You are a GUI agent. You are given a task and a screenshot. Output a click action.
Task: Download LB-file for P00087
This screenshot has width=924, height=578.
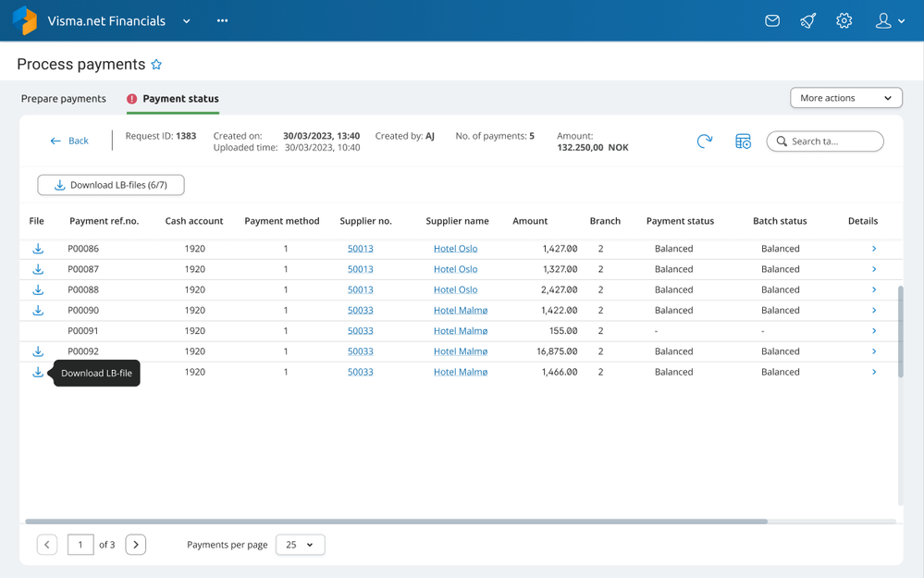click(38, 269)
